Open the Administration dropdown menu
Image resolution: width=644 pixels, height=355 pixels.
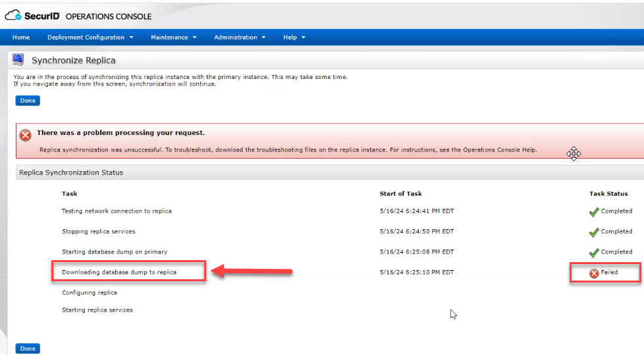[x=240, y=38]
